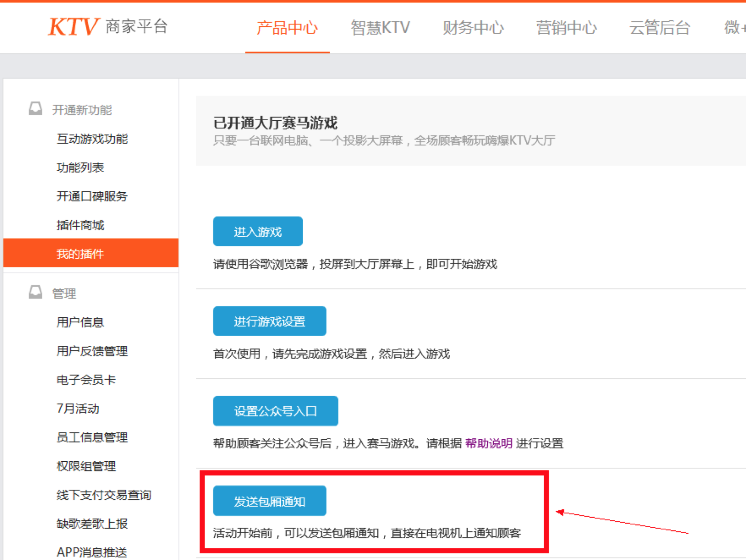Click the inbox icon beside 管理
This screenshot has width=746, height=560.
(x=35, y=292)
